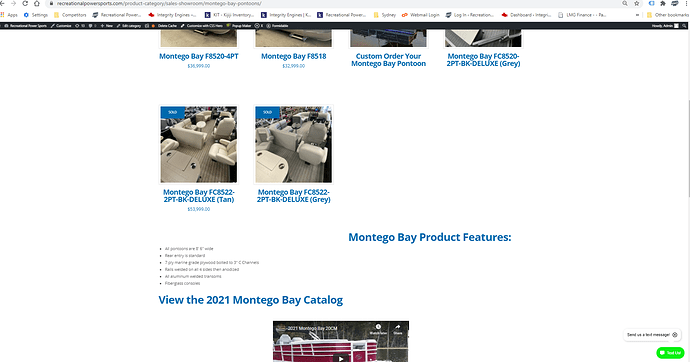Open Formidable in admin bar

click(x=277, y=26)
